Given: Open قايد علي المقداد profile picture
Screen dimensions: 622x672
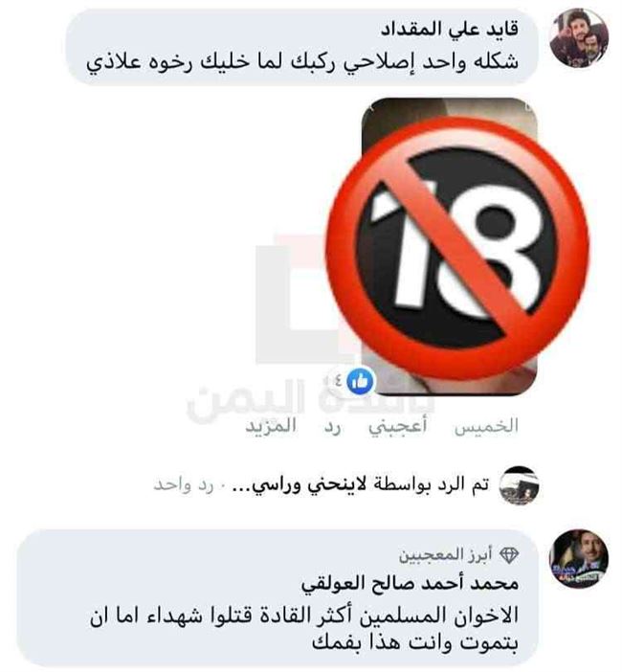Looking at the screenshot, I should pos(579,37).
